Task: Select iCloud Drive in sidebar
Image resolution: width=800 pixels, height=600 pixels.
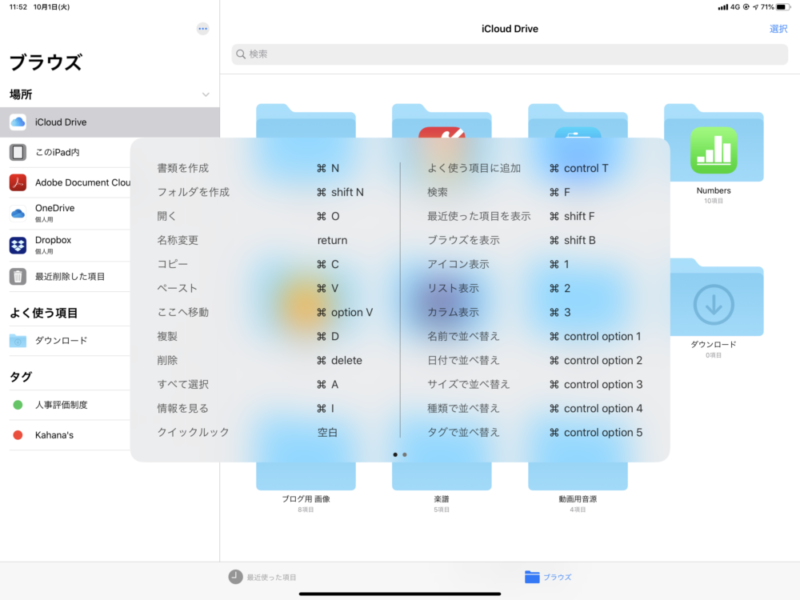Action: point(110,122)
